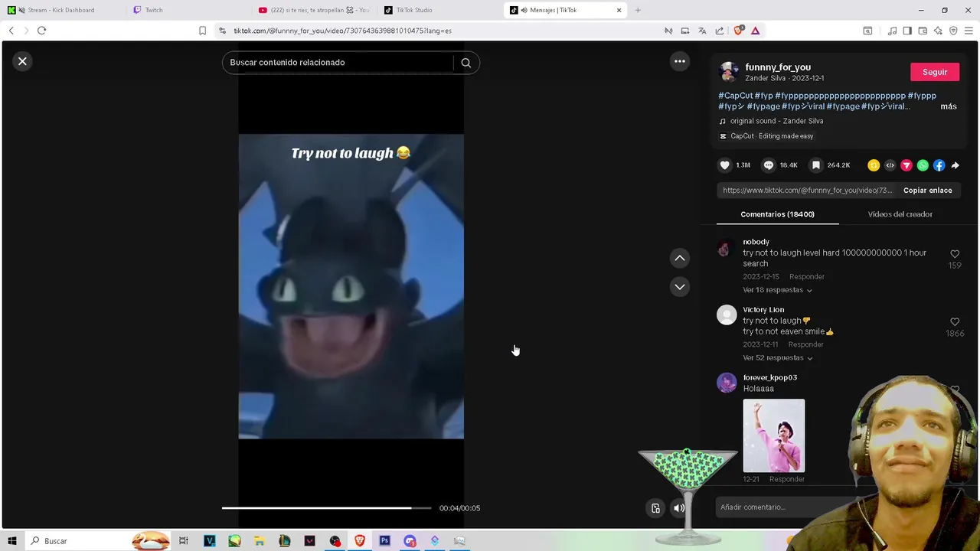
Task: Like the video with heart icon
Action: pos(724,165)
